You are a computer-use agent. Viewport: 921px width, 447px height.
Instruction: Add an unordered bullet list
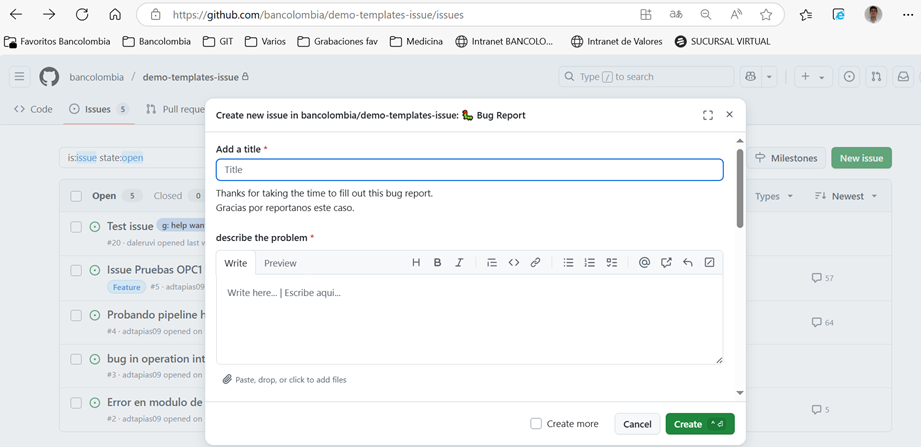568,263
